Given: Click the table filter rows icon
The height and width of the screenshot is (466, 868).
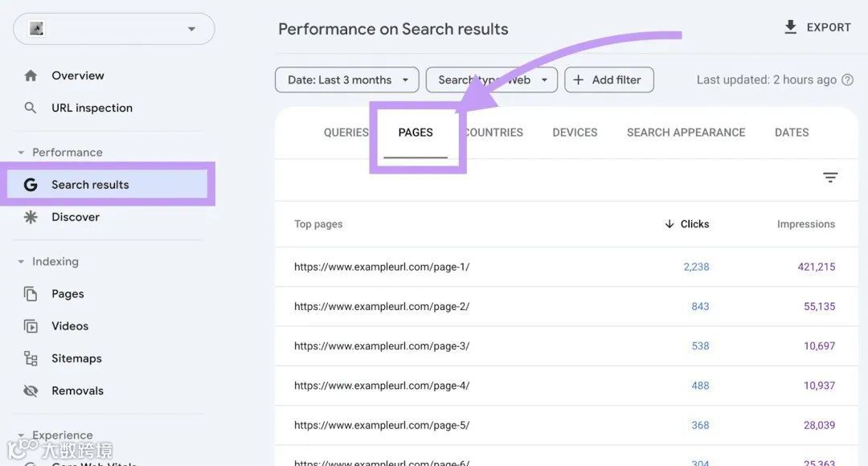Looking at the screenshot, I should tap(830, 178).
